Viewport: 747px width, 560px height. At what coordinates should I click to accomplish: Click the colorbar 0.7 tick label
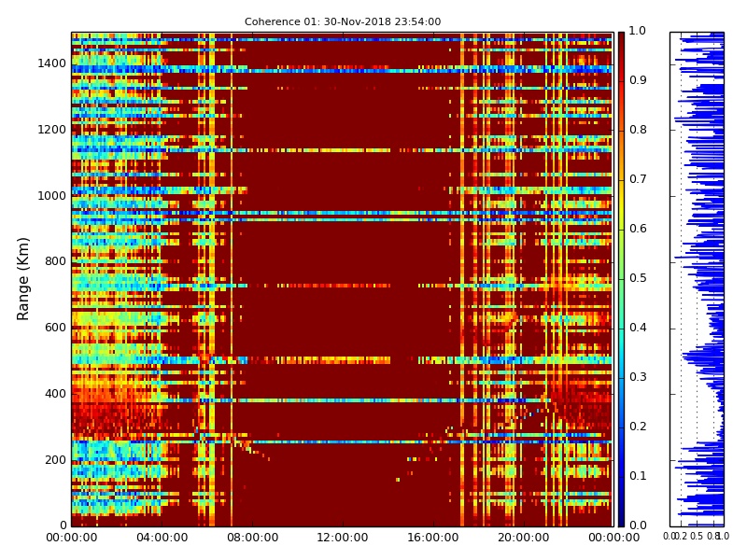pos(638,179)
